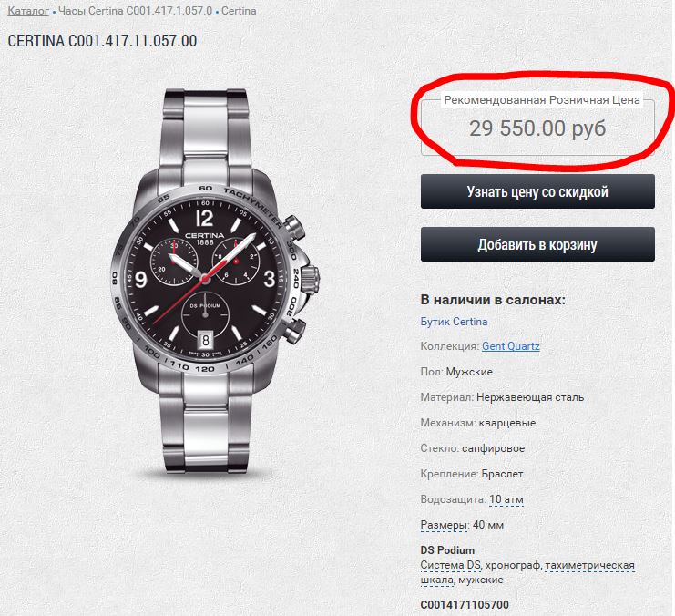Click the DS Podium heading text
Screen dimensions: 675x616
(x=447, y=550)
